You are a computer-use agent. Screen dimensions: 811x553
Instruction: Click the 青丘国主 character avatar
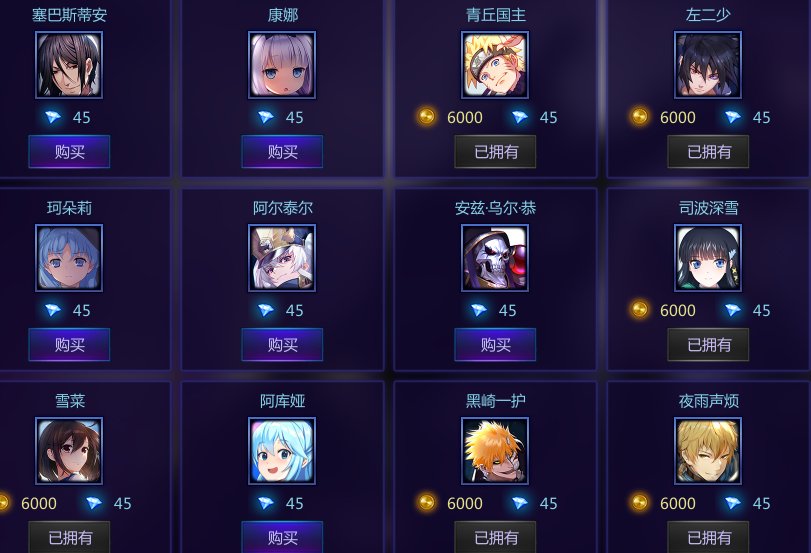click(x=495, y=65)
